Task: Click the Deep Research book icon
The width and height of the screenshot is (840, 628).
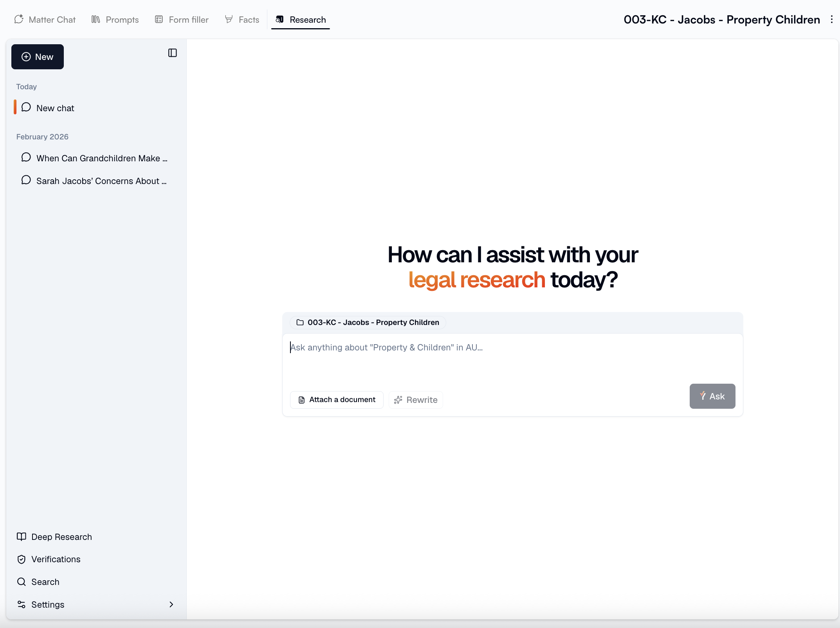Action: pos(22,537)
